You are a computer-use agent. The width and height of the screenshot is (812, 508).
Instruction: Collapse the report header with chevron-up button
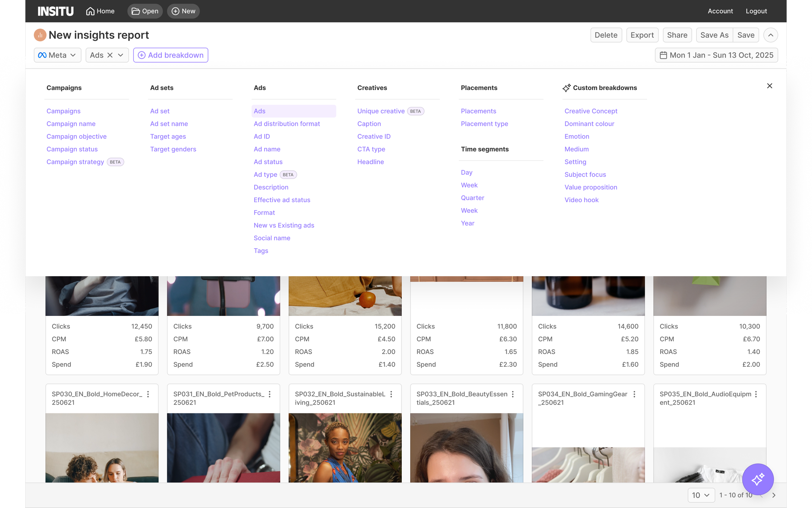tap(770, 35)
